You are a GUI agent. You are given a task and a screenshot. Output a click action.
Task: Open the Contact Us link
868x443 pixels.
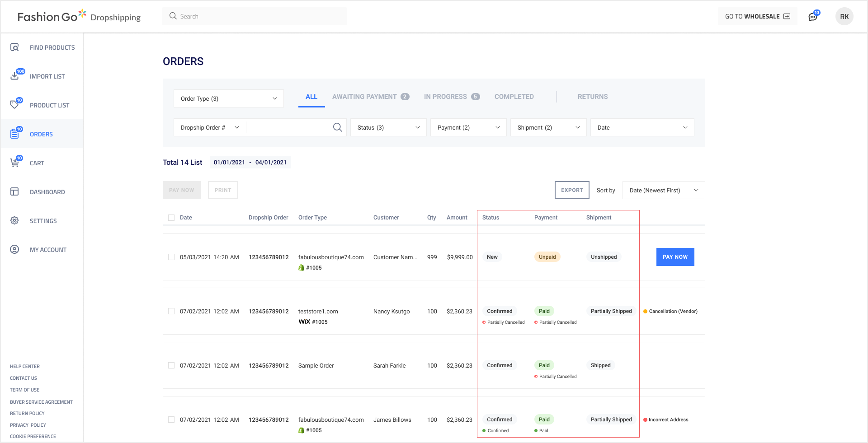[24, 378]
